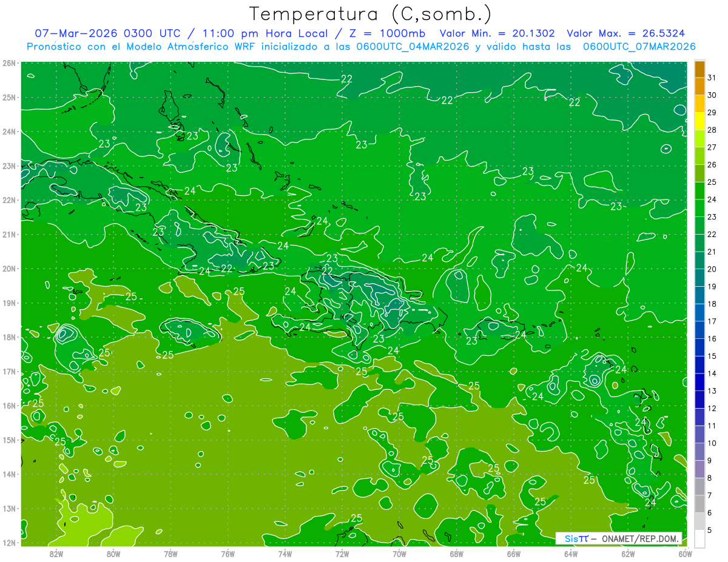Click the 19N latitude label
The image size is (728, 562).
click(10, 303)
